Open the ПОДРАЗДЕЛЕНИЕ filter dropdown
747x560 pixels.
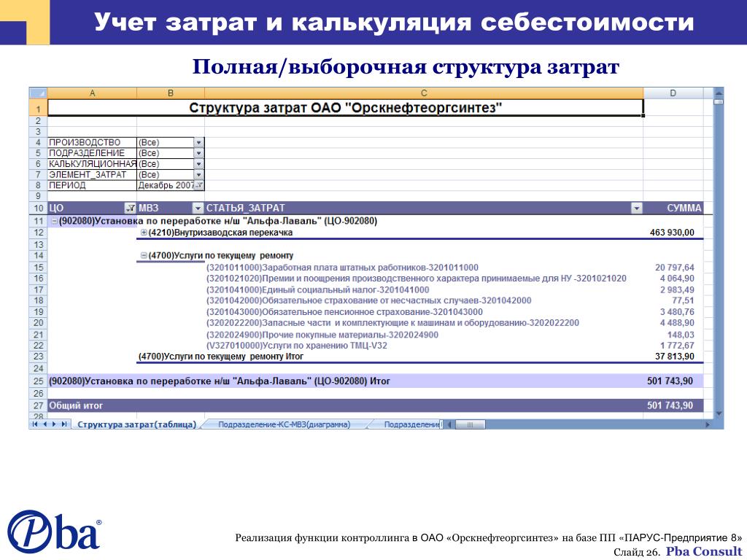click(x=198, y=153)
